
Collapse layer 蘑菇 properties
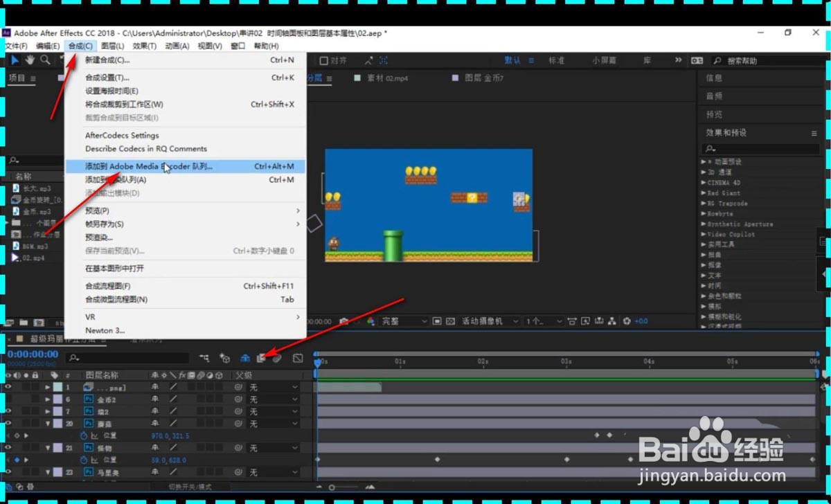(48, 423)
